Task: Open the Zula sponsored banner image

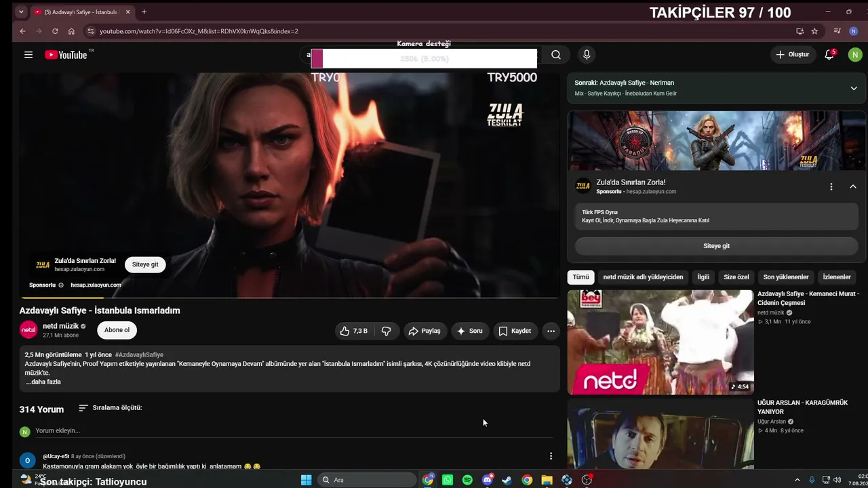Action: coord(716,141)
